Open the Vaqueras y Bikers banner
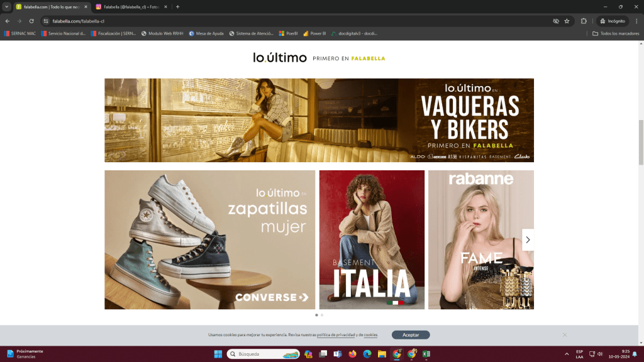This screenshot has width=644, height=362. coord(319,120)
